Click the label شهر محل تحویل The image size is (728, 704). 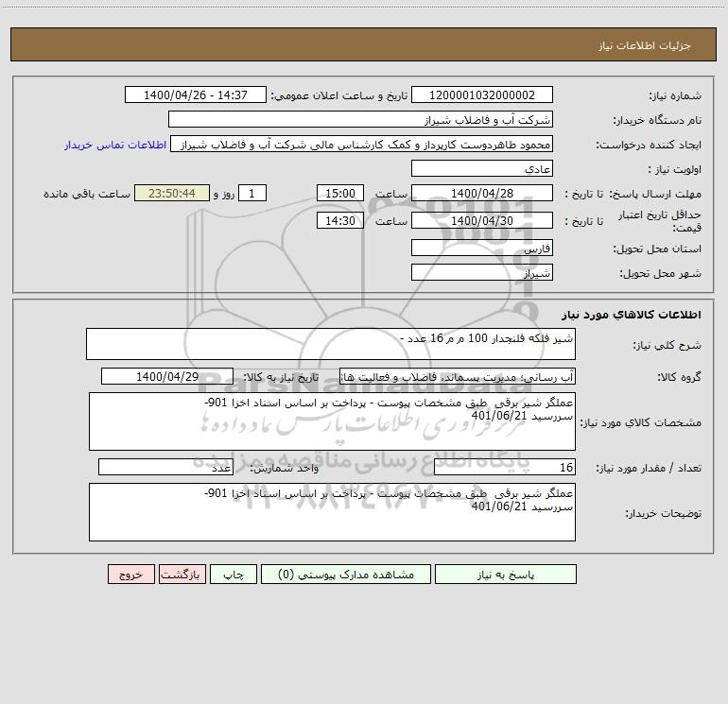click(661, 273)
